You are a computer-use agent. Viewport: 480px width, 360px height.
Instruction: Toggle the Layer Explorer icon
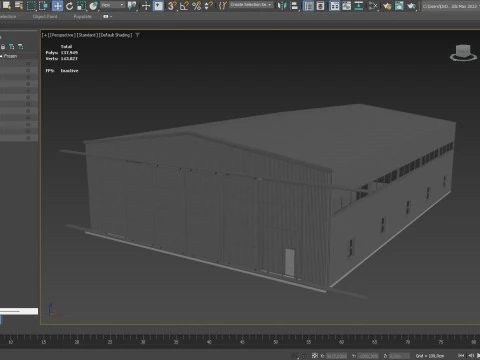point(320,6)
